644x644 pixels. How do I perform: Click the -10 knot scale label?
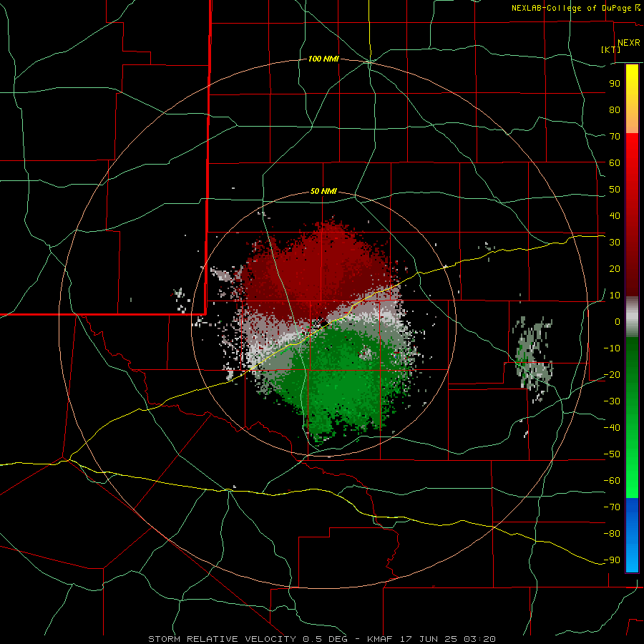tap(612, 348)
